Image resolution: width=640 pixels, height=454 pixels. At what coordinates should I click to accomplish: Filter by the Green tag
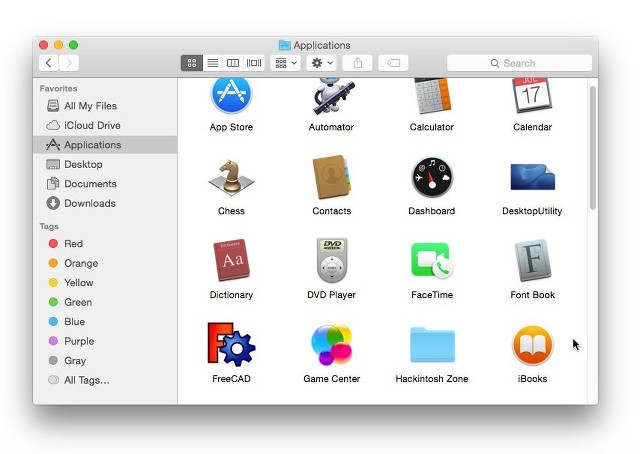point(105,302)
